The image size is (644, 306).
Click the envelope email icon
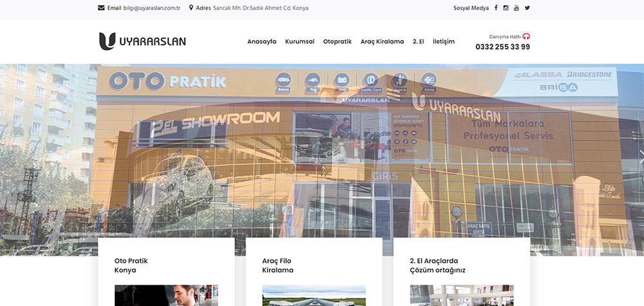click(x=101, y=8)
